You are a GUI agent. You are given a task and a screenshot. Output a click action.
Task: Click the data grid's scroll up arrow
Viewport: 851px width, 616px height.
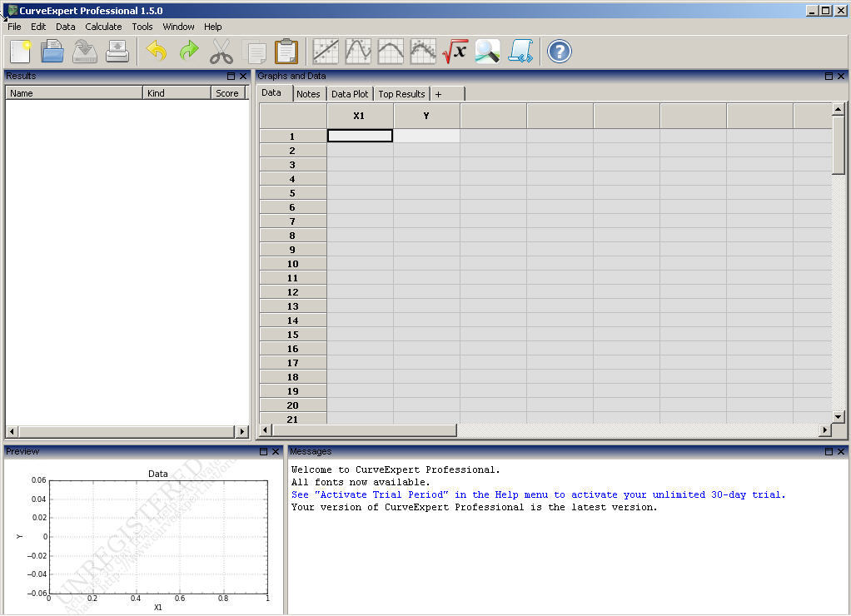tap(838, 109)
